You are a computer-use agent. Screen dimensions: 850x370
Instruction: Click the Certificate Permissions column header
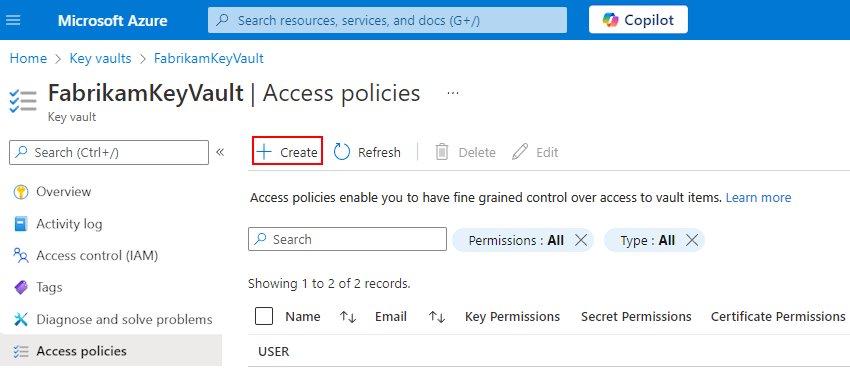(x=778, y=316)
